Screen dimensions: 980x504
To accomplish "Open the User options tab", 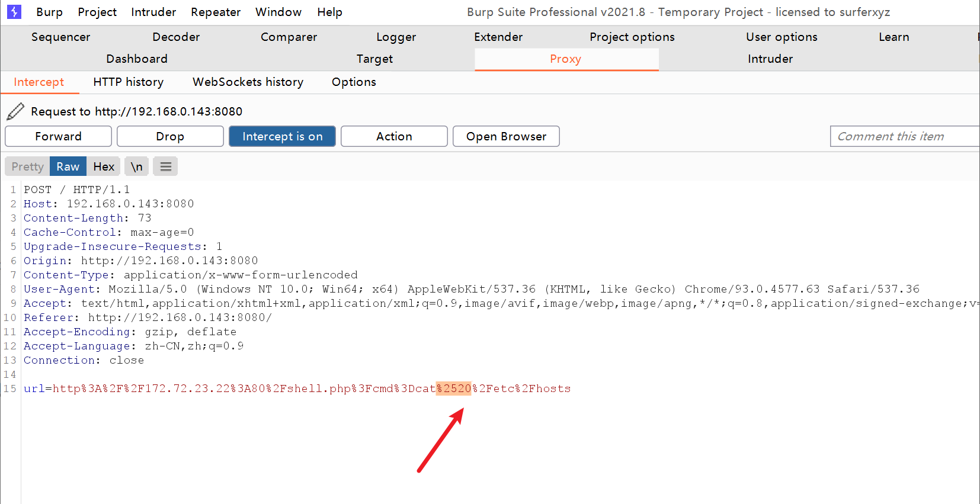I will [x=782, y=37].
